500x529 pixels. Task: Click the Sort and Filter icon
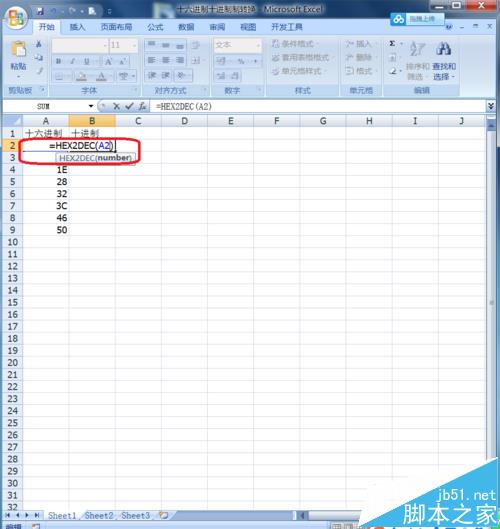pyautogui.click(x=417, y=49)
